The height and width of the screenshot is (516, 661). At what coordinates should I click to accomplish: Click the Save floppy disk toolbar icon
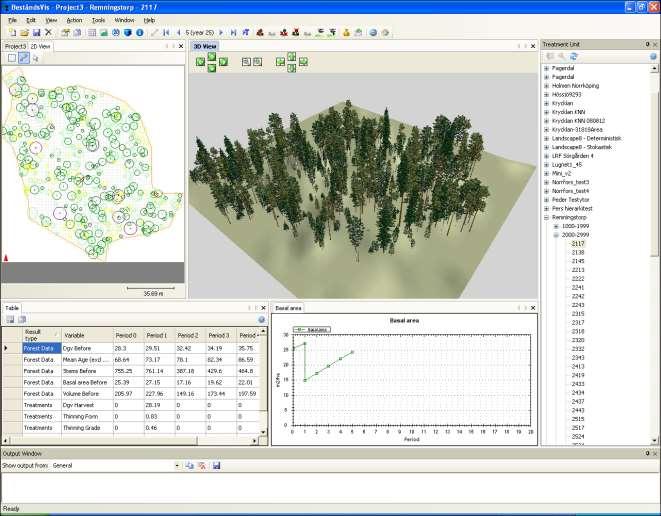point(36,32)
